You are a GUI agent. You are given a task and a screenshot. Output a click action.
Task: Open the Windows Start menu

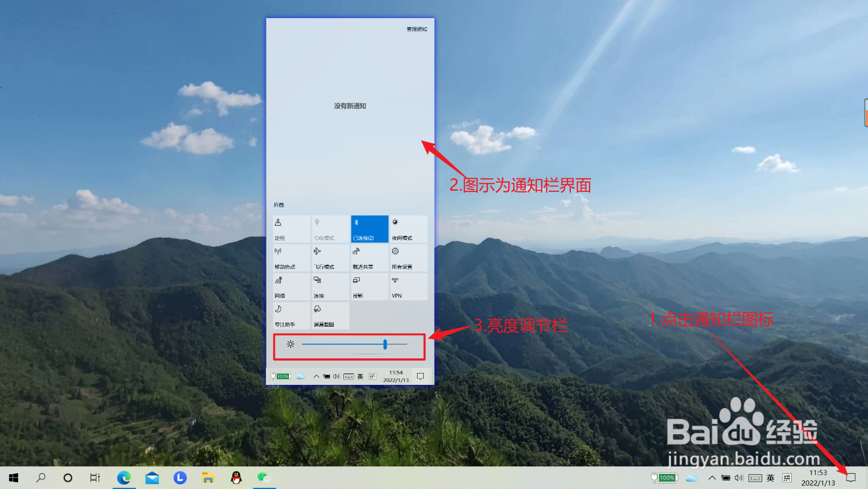point(13,478)
